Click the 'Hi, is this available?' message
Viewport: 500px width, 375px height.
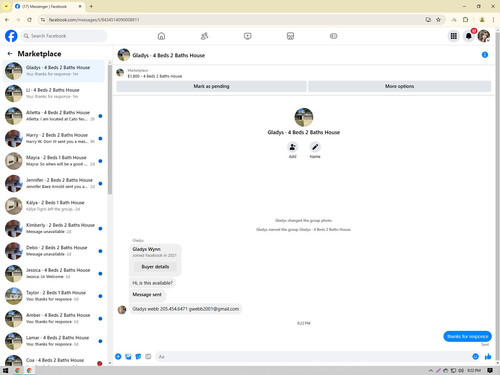point(153,283)
